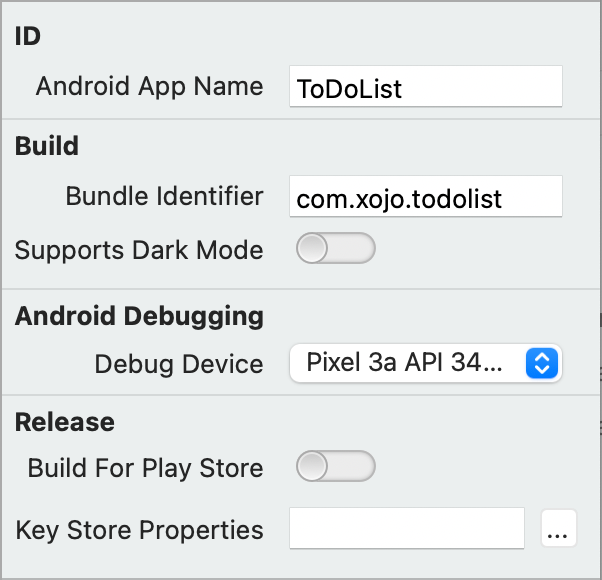
Task: Turn on Build For Play Store switch
Action: pos(335,467)
